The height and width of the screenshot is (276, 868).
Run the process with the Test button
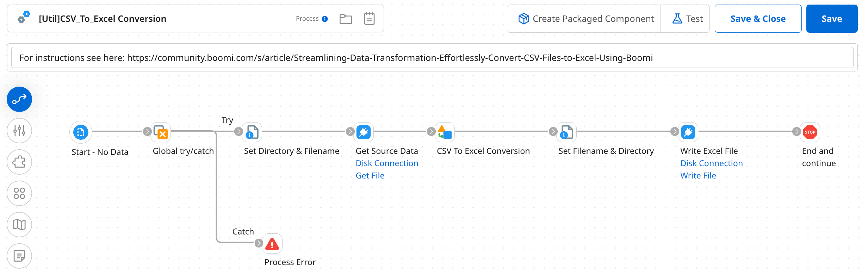pyautogui.click(x=685, y=18)
